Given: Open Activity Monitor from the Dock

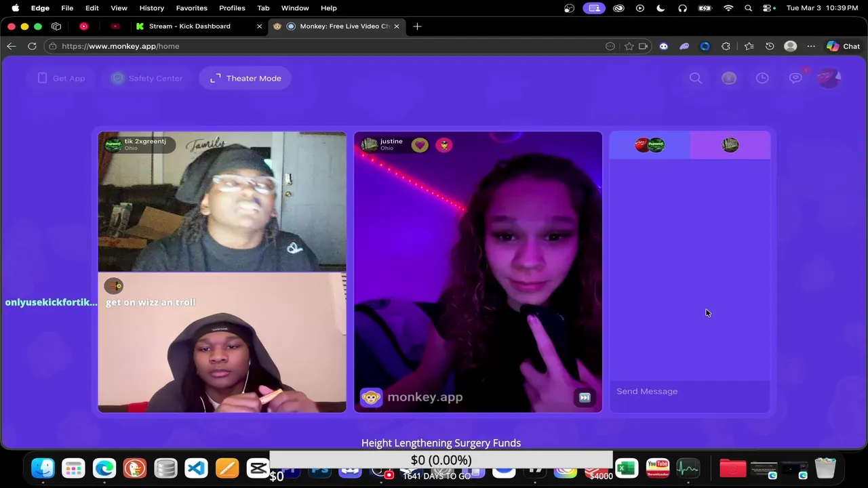Looking at the screenshot, I should pyautogui.click(x=688, y=468).
